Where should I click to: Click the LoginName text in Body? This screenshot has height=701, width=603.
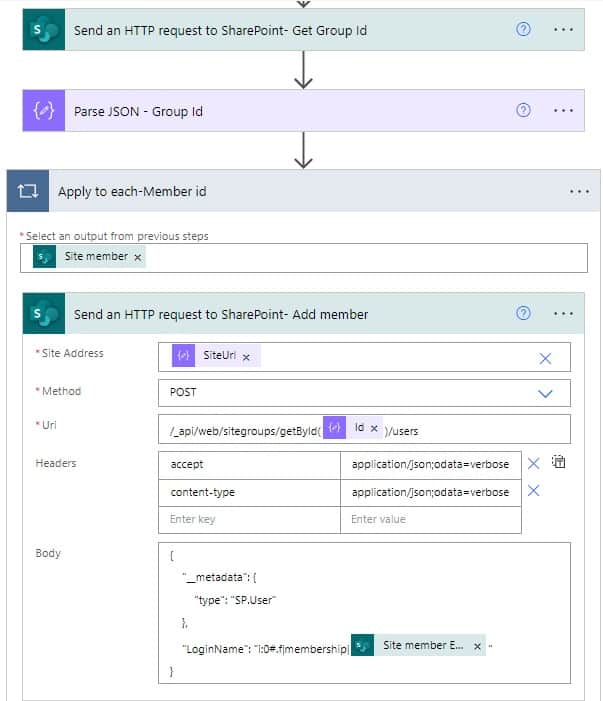266,649
